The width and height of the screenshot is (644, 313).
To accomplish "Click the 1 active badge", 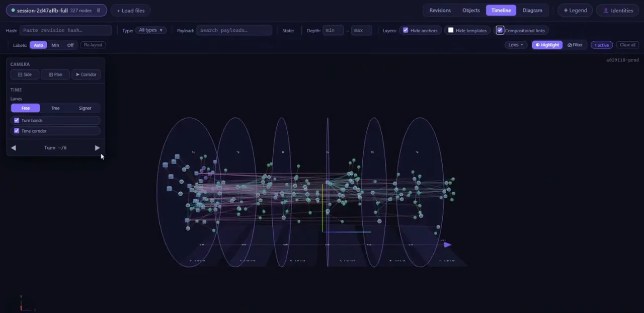I will (x=602, y=45).
